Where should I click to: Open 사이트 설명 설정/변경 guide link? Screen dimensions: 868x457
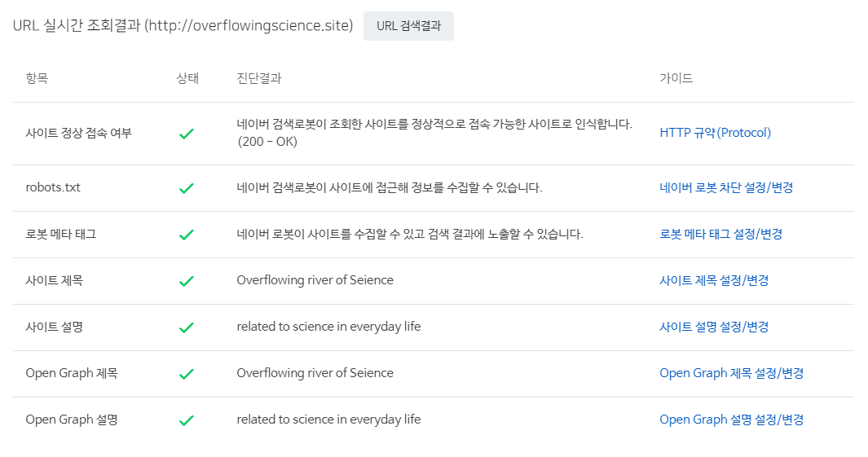click(714, 327)
